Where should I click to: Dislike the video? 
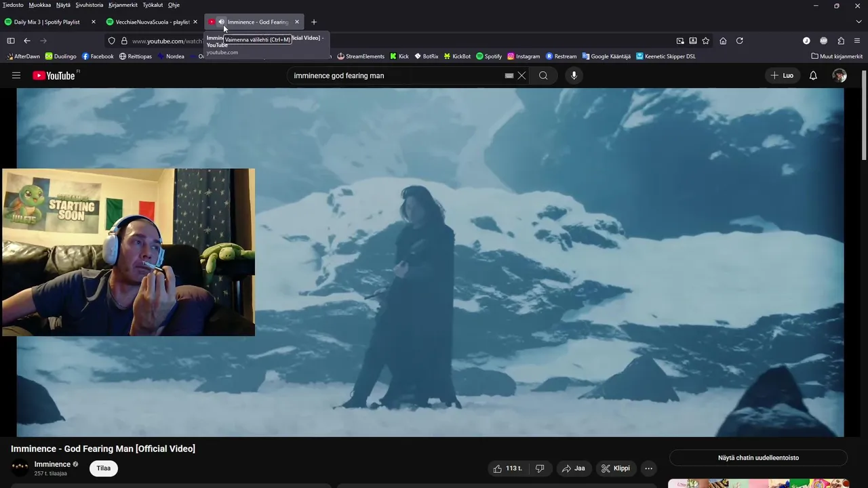coord(540,468)
